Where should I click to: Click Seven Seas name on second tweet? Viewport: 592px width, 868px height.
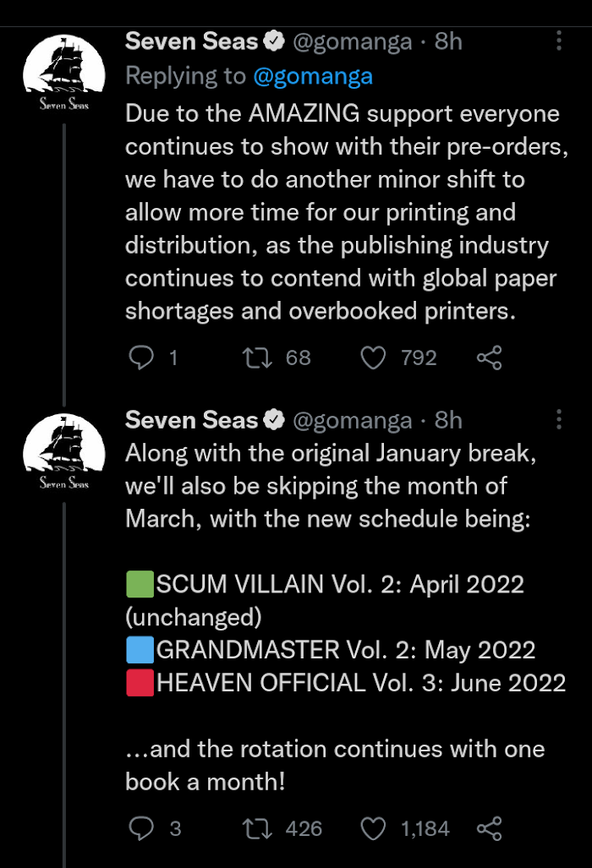click(192, 420)
